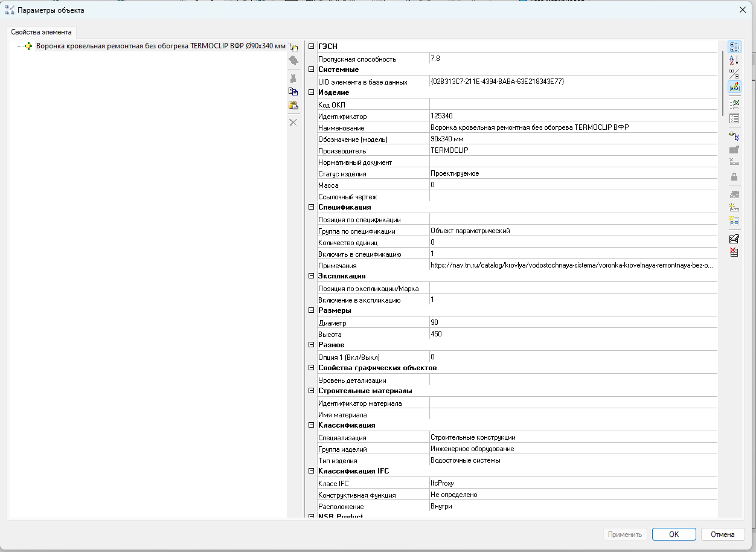The width and height of the screenshot is (756, 552).
Task: Select the Свойства элемента tab
Action: (41, 32)
